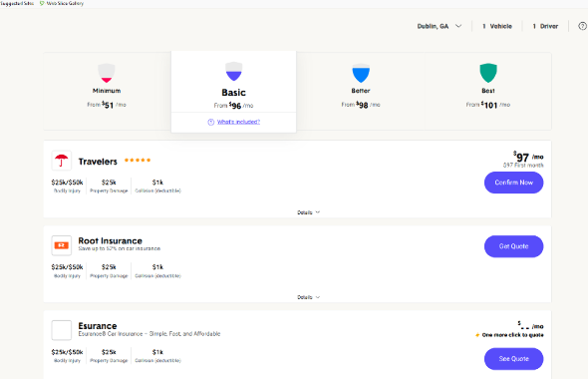This screenshot has height=379, width=588.
Task: Click the Travelers company name
Action: click(98, 162)
